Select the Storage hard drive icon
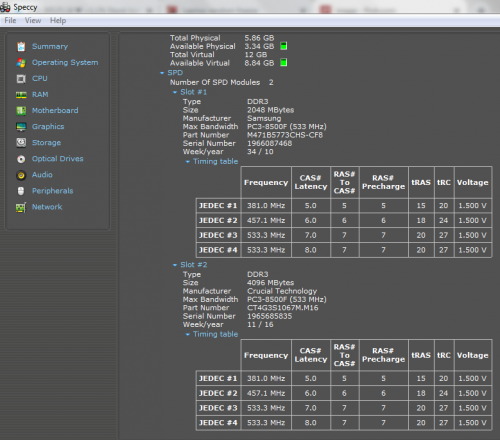 [x=21, y=143]
